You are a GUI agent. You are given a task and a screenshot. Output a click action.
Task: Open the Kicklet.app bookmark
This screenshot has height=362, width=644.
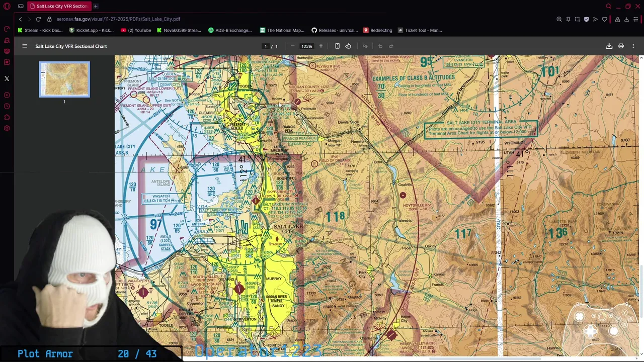92,30
